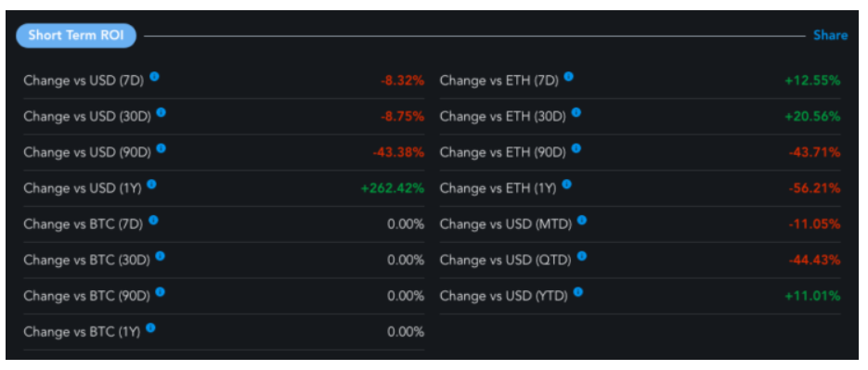
Task: Select the Short Term ROI pill button
Action: click(x=76, y=36)
